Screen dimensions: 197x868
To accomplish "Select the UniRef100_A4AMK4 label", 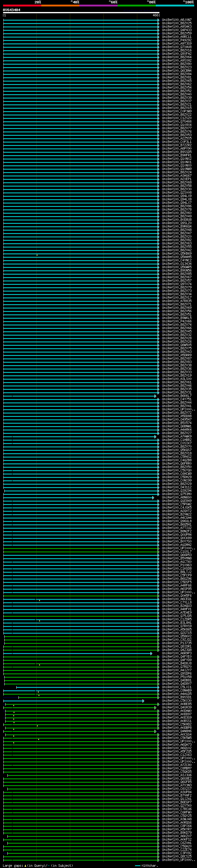I will pyautogui.click(x=177, y=430).
